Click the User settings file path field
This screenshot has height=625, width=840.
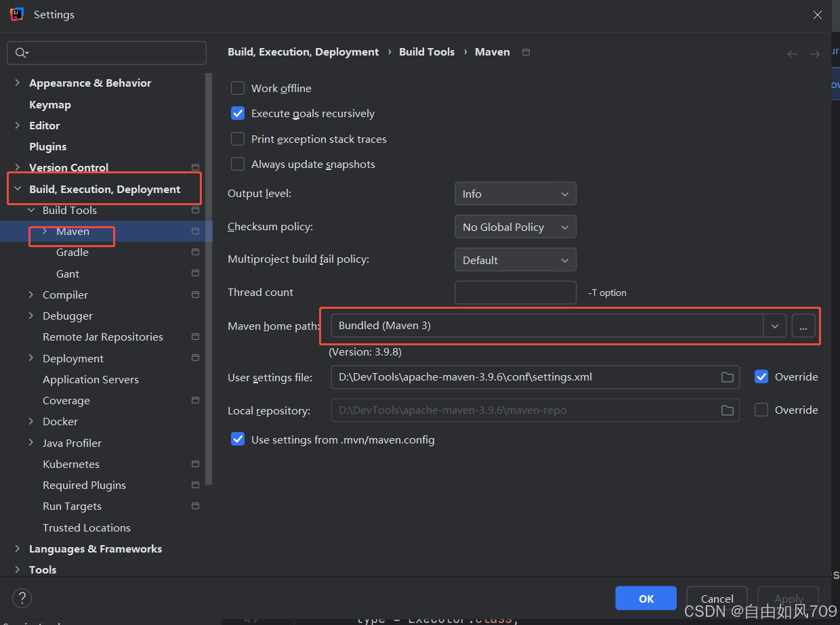[x=535, y=377]
